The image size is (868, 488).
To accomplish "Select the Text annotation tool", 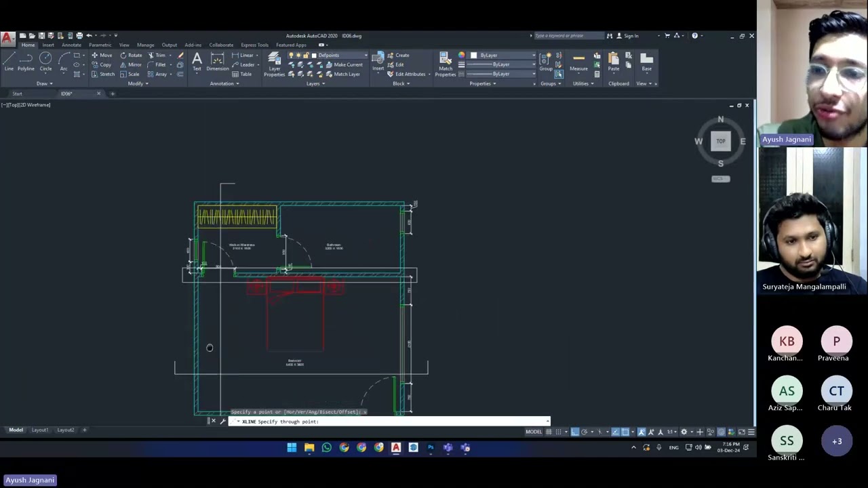I will 197,62.
